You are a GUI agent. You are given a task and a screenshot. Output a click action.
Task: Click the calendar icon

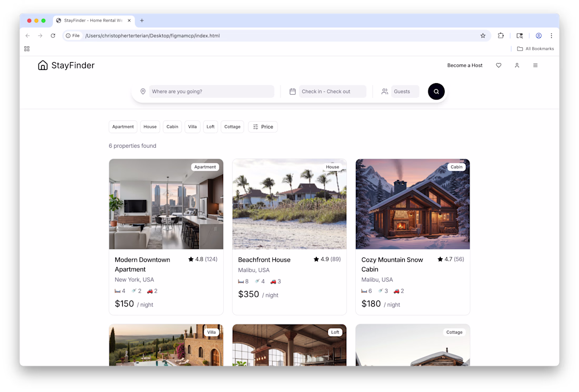293,92
